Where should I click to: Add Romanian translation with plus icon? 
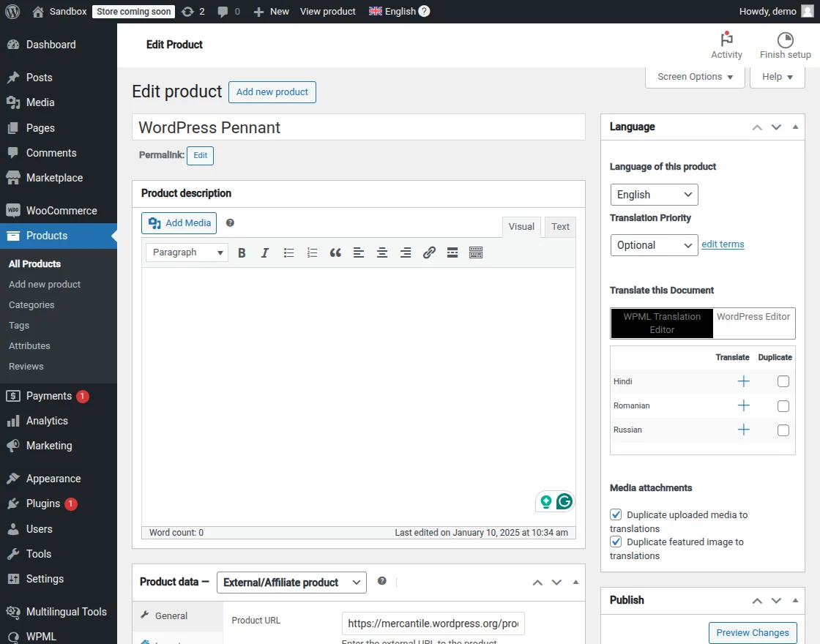tap(743, 405)
